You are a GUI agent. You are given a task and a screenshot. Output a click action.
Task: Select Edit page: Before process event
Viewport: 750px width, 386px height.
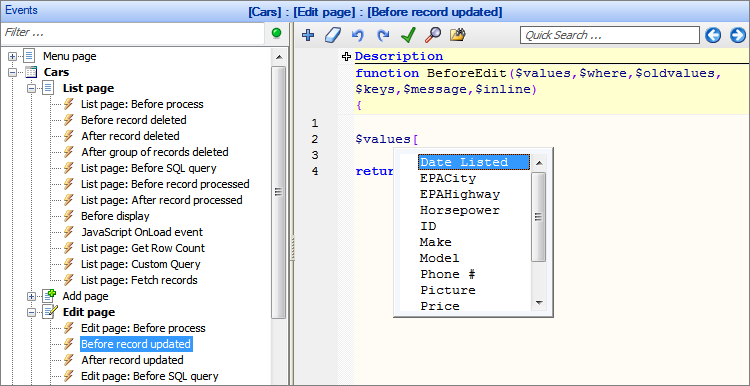(x=143, y=328)
